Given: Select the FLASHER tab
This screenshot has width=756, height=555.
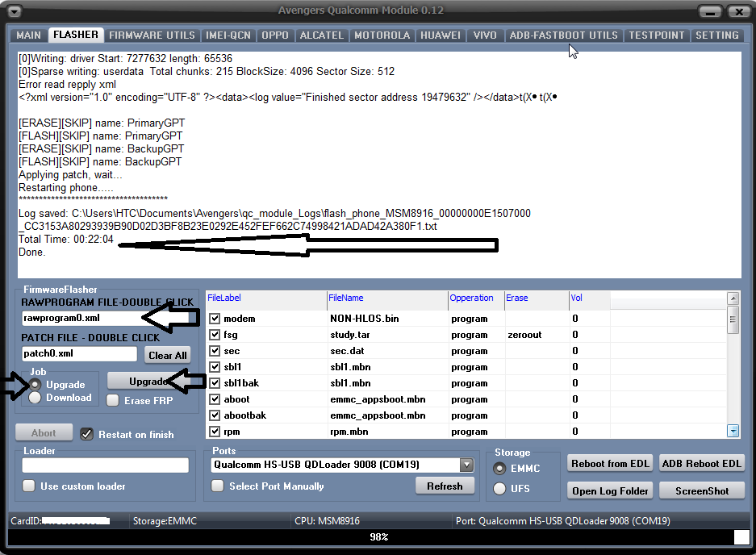Looking at the screenshot, I should (x=76, y=35).
